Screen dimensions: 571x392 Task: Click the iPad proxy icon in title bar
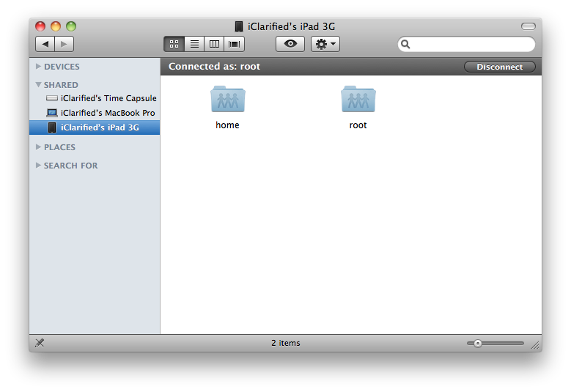tap(238, 26)
